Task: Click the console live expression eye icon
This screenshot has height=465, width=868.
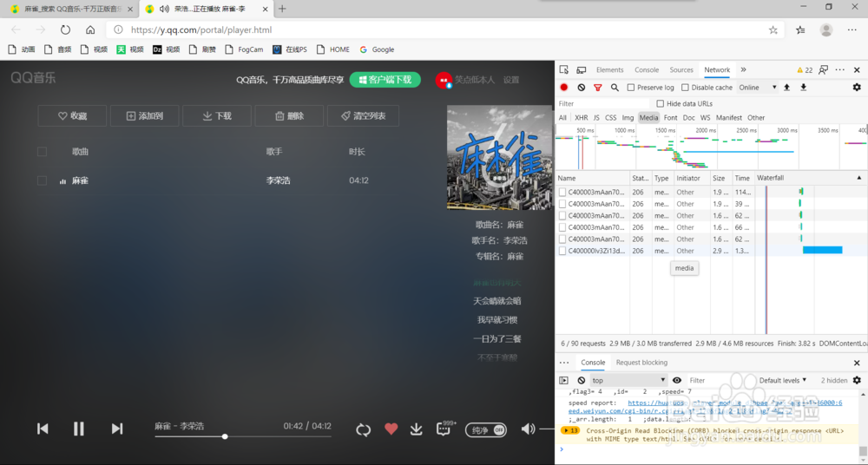Action: 676,380
